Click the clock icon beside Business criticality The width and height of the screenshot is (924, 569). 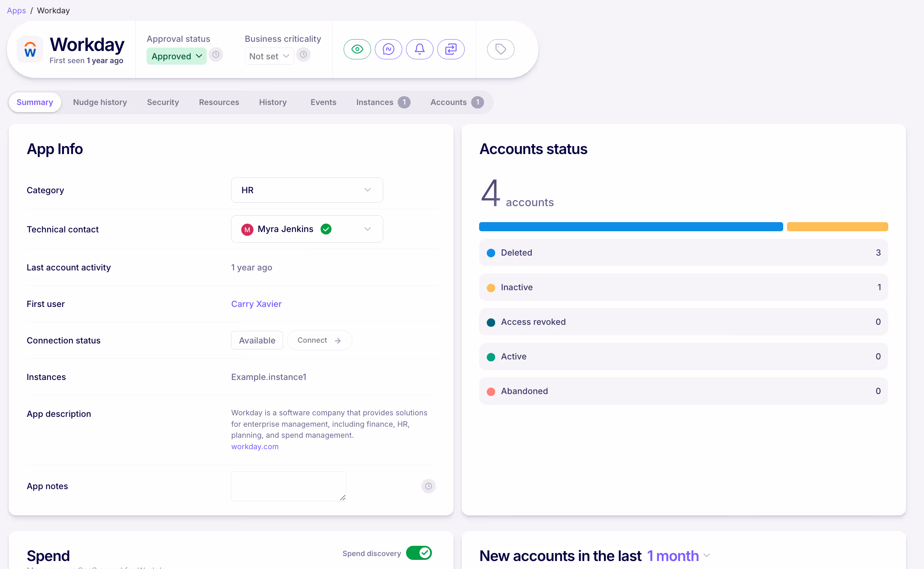pos(303,55)
